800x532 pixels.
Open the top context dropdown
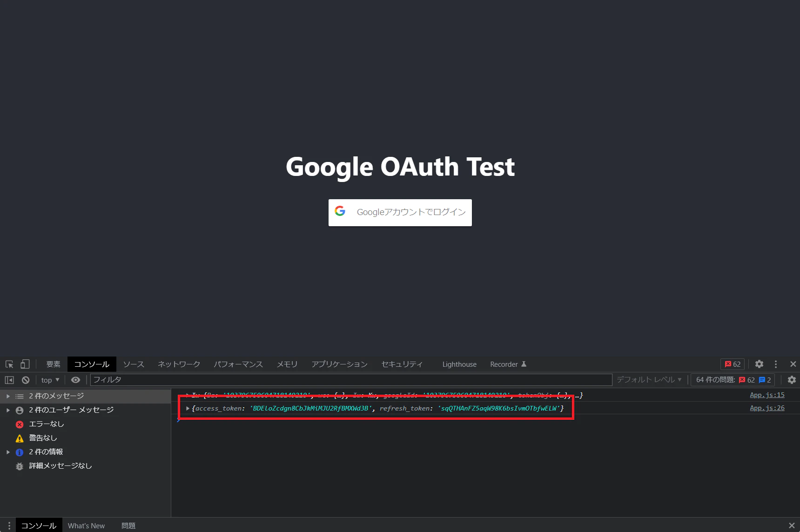pos(50,380)
